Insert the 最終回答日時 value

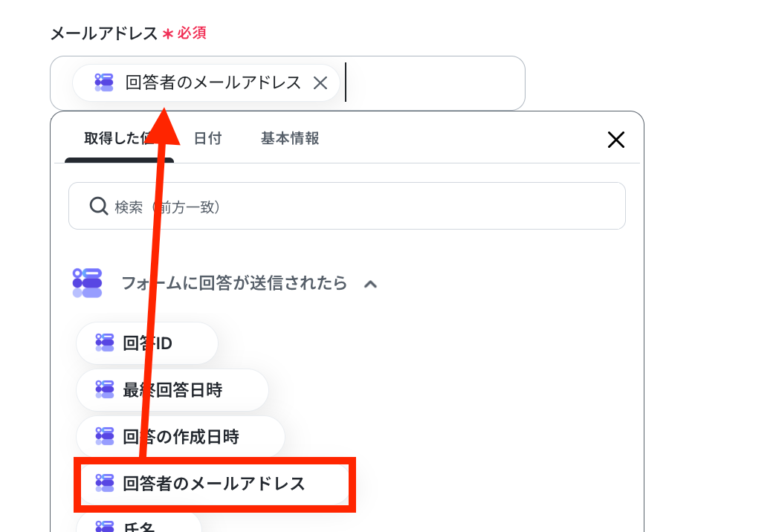(172, 390)
